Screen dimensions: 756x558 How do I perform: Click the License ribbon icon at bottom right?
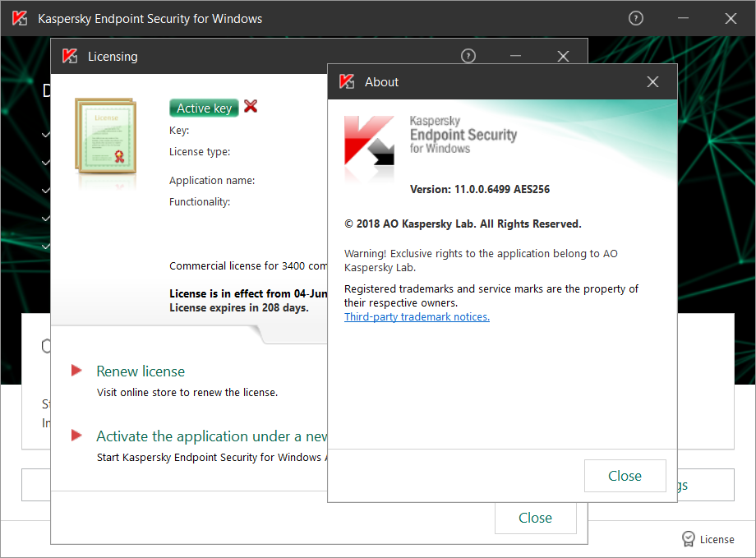point(689,539)
